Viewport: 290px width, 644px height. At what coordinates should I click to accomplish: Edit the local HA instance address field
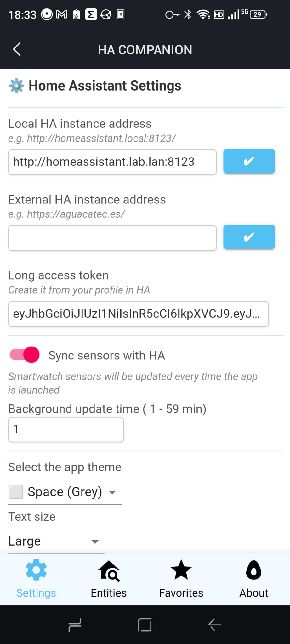(x=112, y=162)
